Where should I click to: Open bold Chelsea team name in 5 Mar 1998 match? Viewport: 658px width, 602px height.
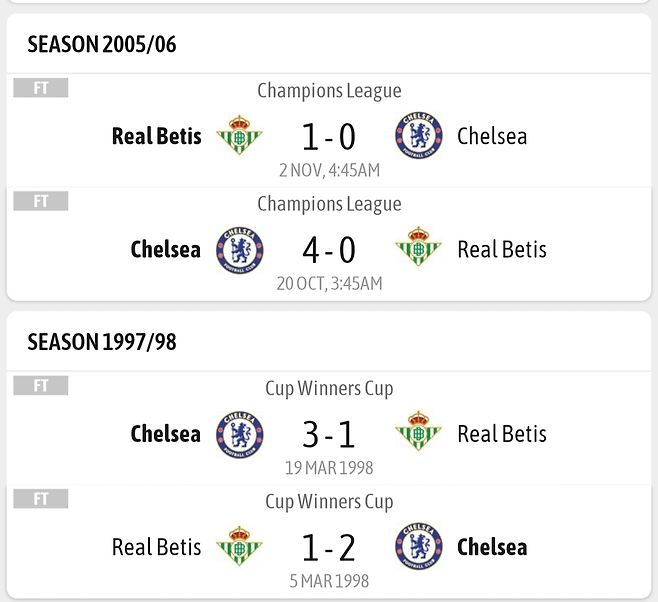492,547
